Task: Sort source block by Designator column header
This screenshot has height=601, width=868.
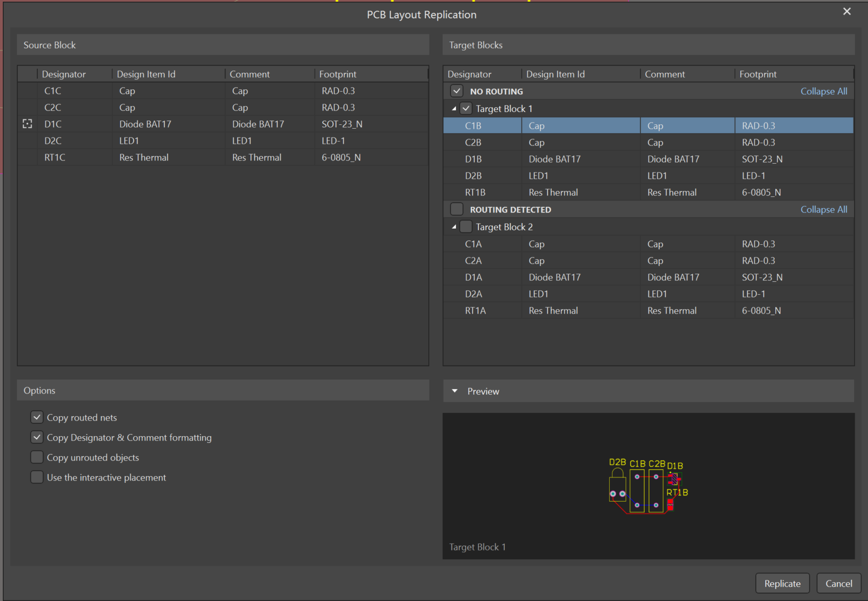Action: (x=64, y=74)
